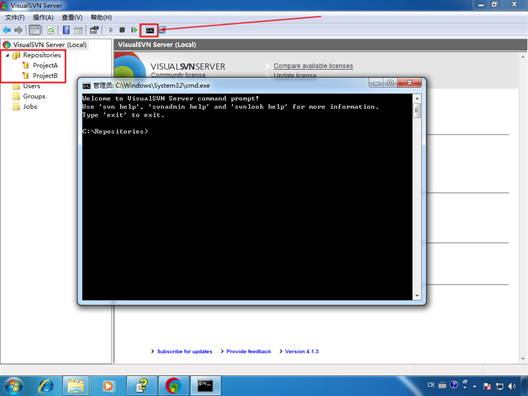Click main pane vertical scrollbar up arrow
The height and width of the screenshot is (396, 528).
click(x=523, y=57)
